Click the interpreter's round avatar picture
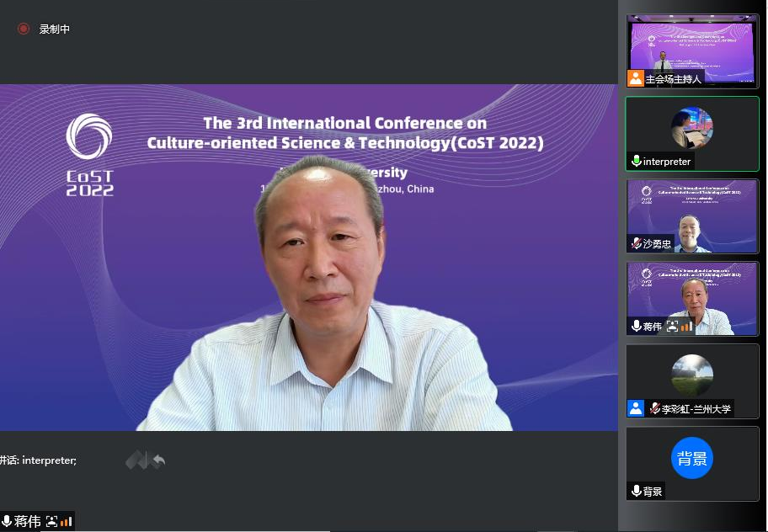The image size is (768, 532). point(691,128)
